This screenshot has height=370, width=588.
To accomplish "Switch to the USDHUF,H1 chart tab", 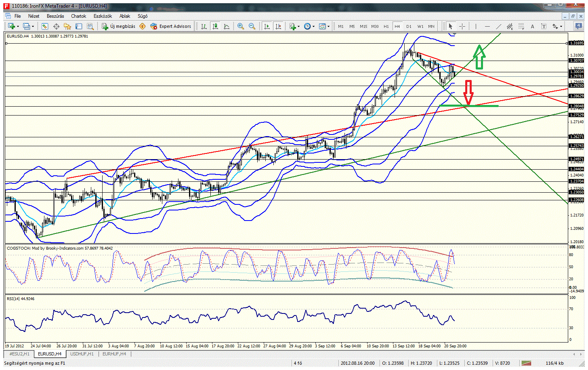I will pyautogui.click(x=82, y=354).
